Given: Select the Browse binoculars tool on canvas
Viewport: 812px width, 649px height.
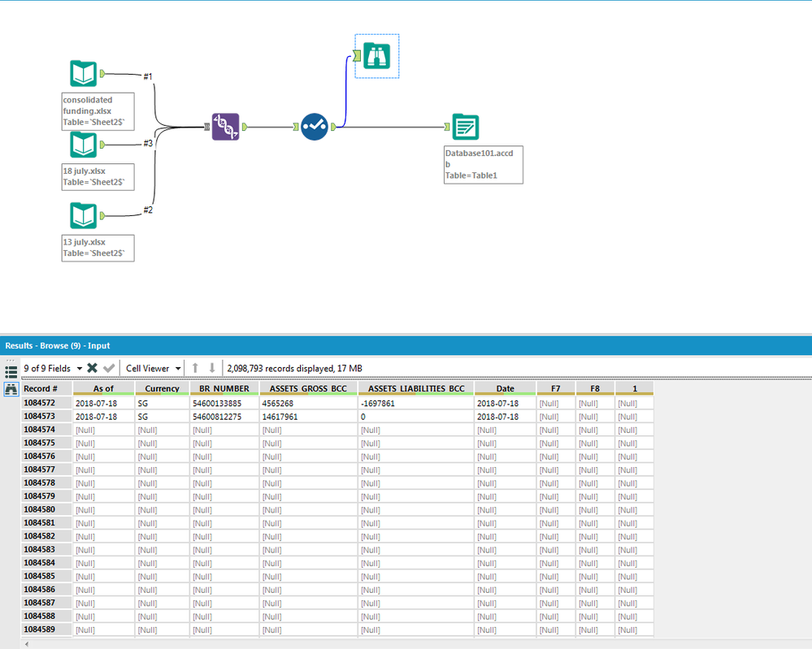Looking at the screenshot, I should tap(377, 56).
